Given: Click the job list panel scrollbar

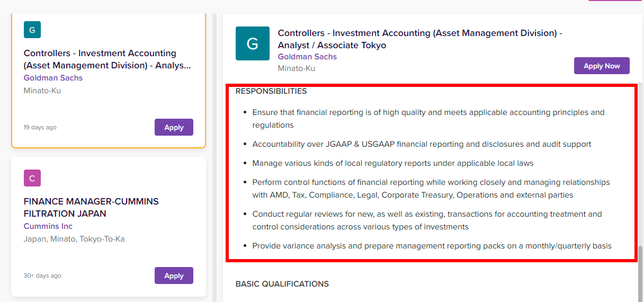Looking at the screenshot, I should tap(214, 158).
